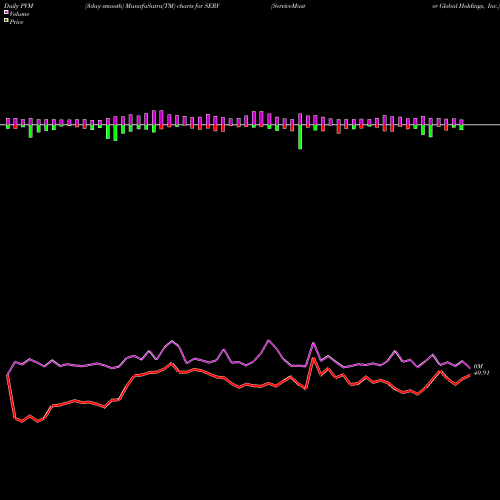This screenshot has width=500, height=500.
Task: Select the 'Price' legend label
Action: click(x=16, y=22)
